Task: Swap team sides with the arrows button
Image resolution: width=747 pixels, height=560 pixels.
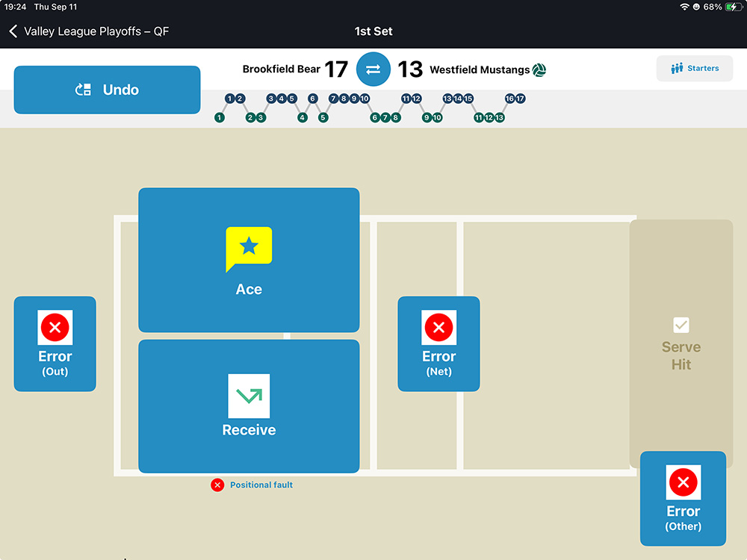Action: point(373,69)
